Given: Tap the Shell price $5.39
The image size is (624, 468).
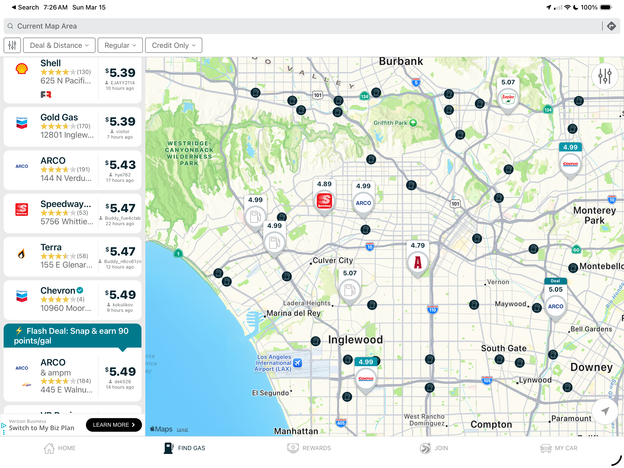Looking at the screenshot, I should point(120,73).
